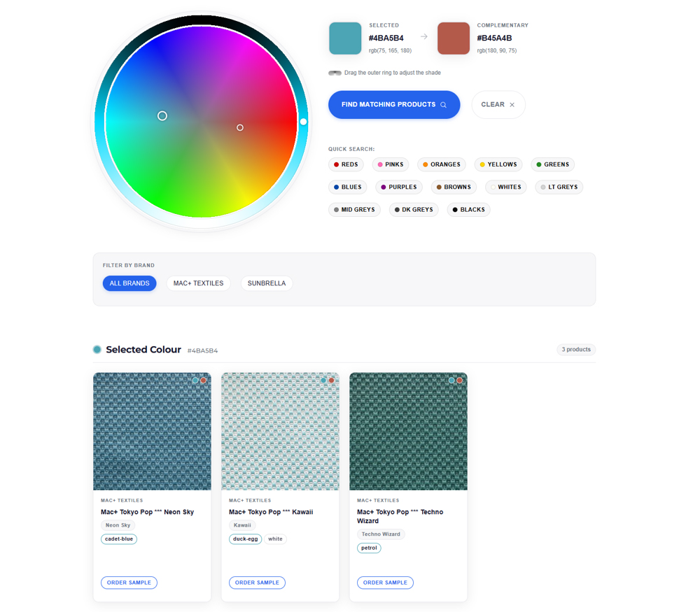Select the Pinks quick search chip
This screenshot has width=700, height=612.
tap(391, 164)
